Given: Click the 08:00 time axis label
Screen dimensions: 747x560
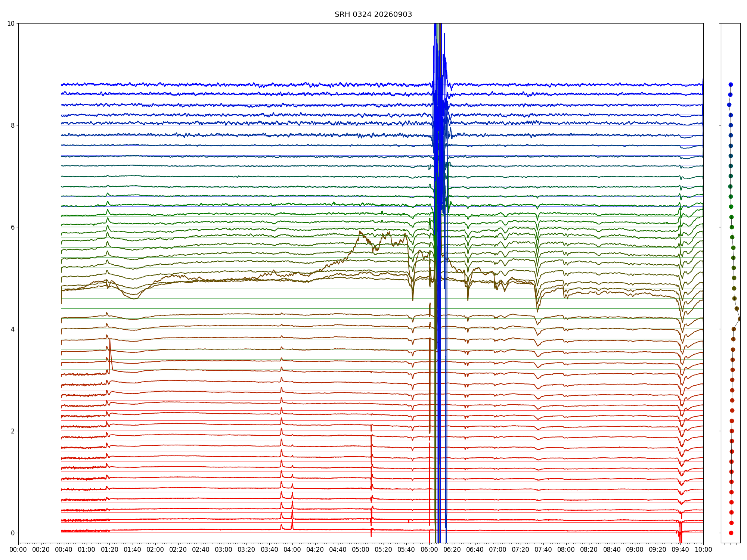Looking at the screenshot, I should [x=566, y=550].
